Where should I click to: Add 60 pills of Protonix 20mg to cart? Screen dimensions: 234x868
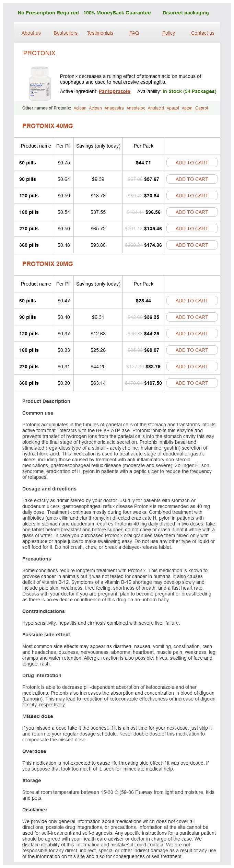coord(192,301)
